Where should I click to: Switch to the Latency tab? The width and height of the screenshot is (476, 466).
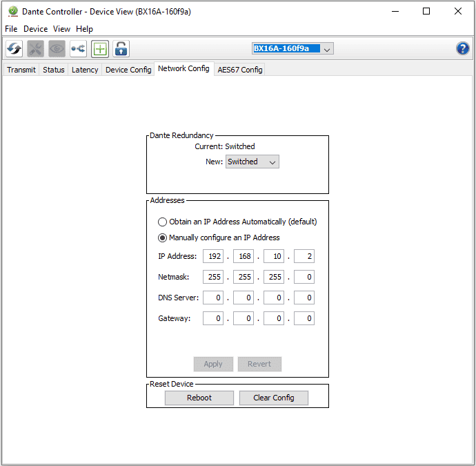tap(85, 70)
